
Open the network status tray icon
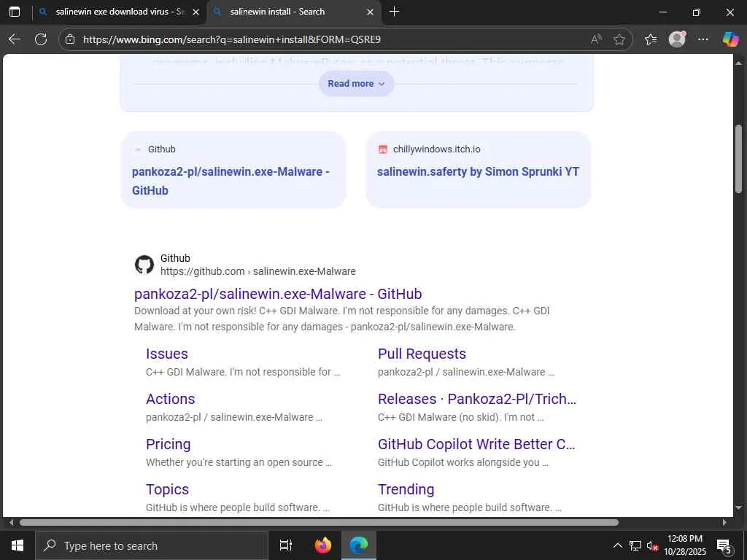[635, 545]
